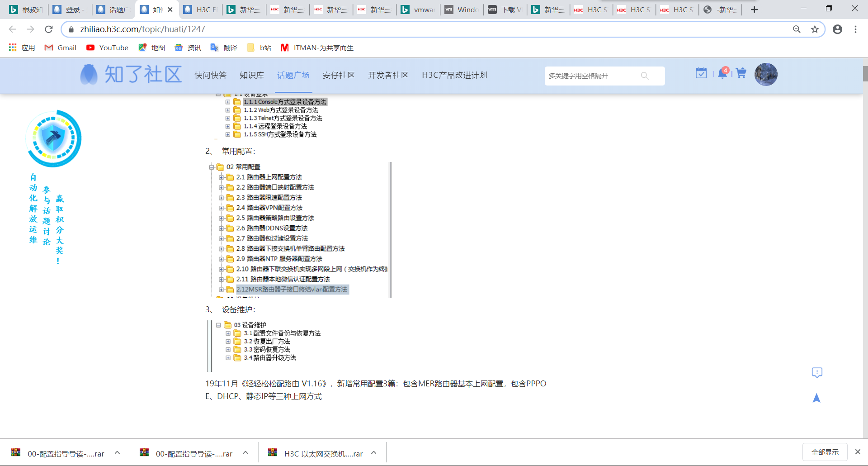Viewport: 868px width, 466px height.
Task: Switch to the 根叔知 browser tab
Action: [x=26, y=10]
